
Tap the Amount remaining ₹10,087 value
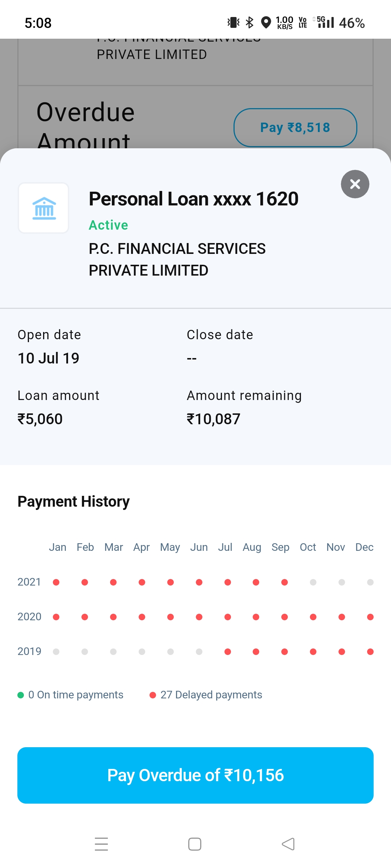pos(213,419)
